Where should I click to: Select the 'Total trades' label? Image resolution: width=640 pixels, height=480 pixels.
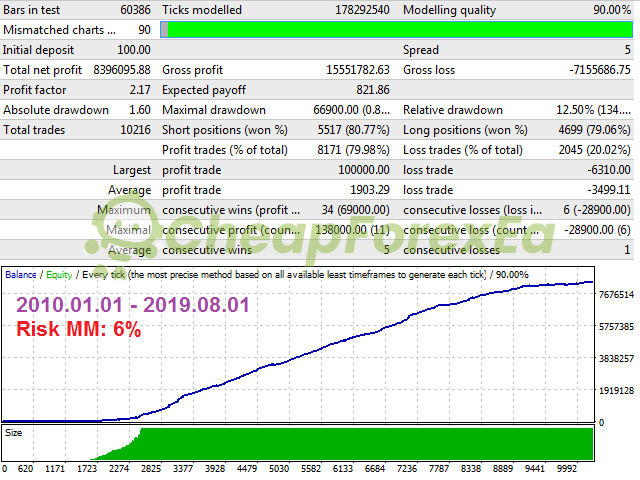pyautogui.click(x=34, y=130)
